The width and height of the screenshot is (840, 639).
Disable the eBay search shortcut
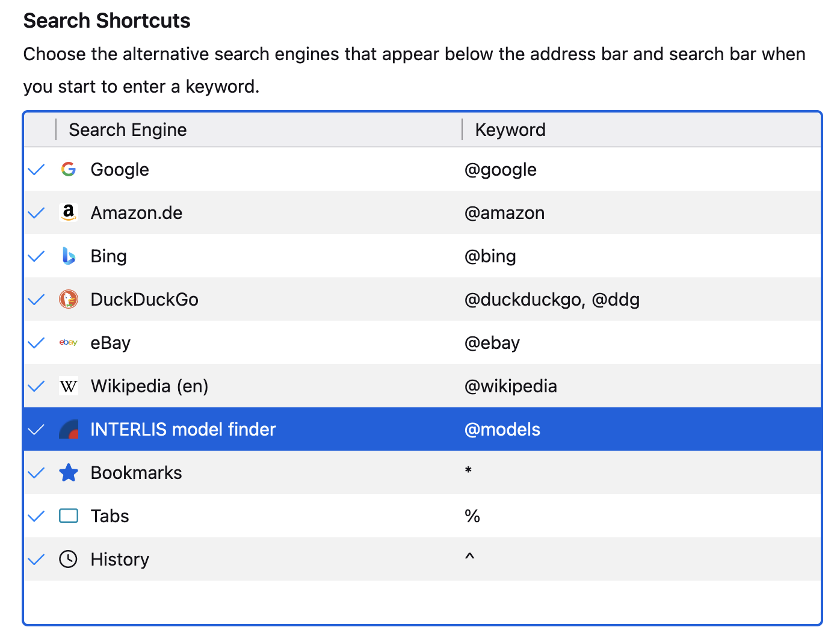(37, 343)
